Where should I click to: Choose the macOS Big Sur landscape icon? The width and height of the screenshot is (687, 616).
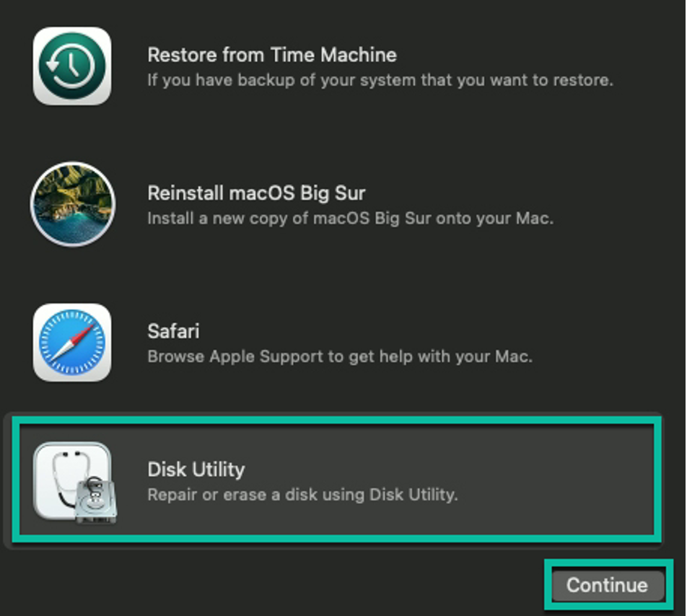coord(73,204)
